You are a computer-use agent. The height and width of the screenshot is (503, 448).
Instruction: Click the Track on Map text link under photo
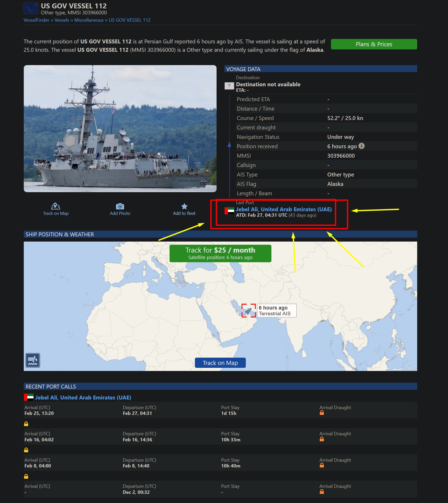[56, 213]
